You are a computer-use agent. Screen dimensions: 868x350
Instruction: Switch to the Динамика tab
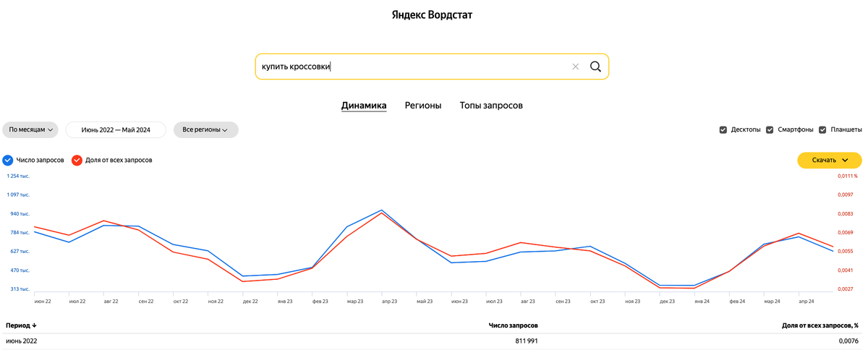click(x=364, y=106)
